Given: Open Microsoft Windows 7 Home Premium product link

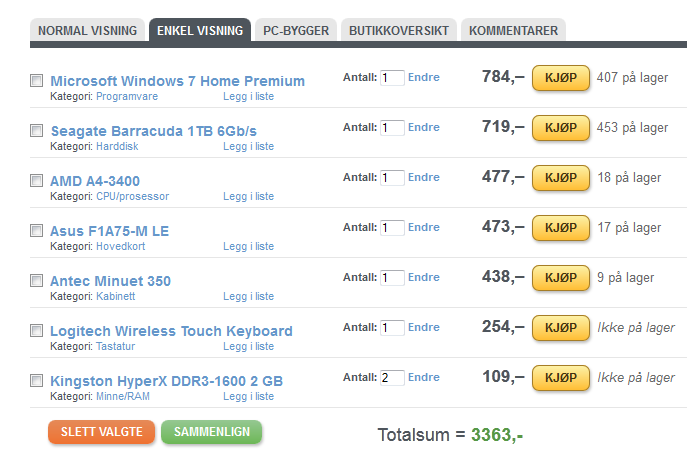Looking at the screenshot, I should point(177,81).
